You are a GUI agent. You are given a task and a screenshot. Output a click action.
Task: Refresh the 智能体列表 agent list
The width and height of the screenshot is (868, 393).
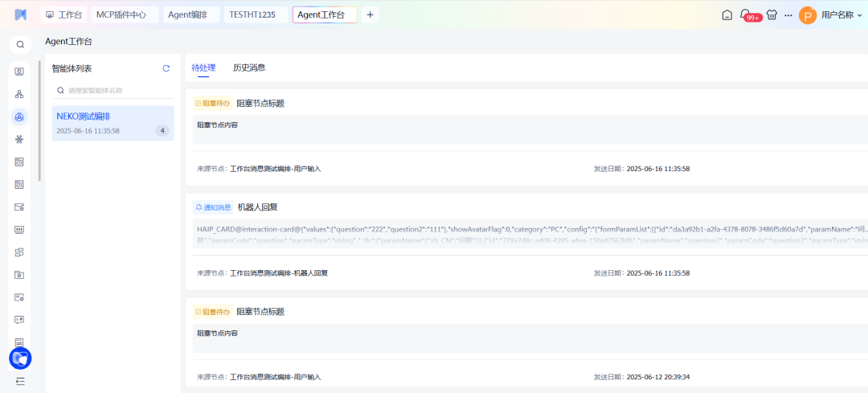pyautogui.click(x=166, y=69)
